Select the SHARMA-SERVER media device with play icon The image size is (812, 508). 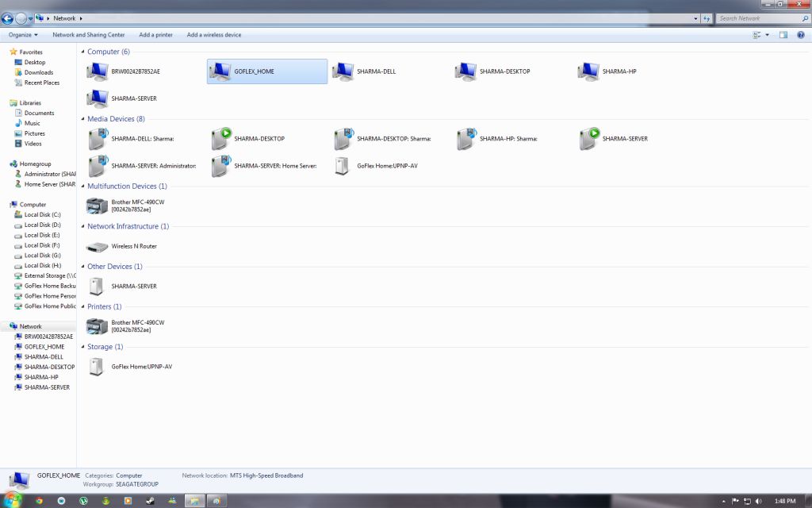[589, 139]
